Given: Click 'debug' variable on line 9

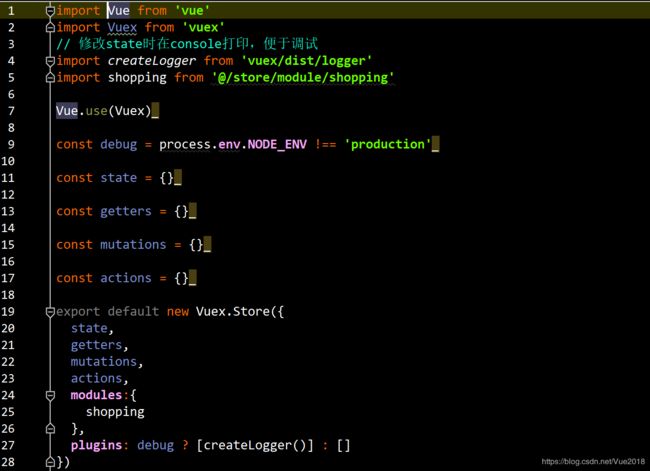Looking at the screenshot, I should point(119,144).
